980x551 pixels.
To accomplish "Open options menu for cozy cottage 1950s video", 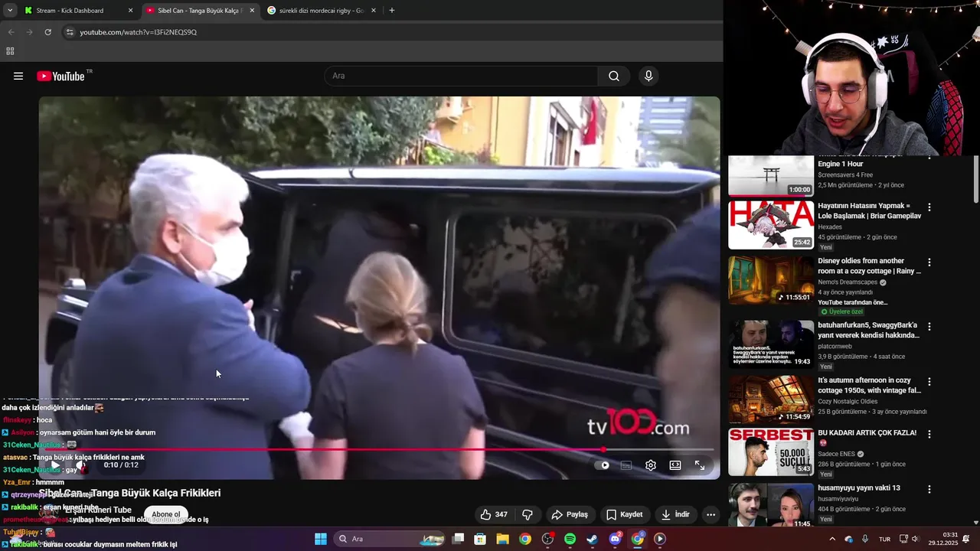I will pyautogui.click(x=929, y=382).
